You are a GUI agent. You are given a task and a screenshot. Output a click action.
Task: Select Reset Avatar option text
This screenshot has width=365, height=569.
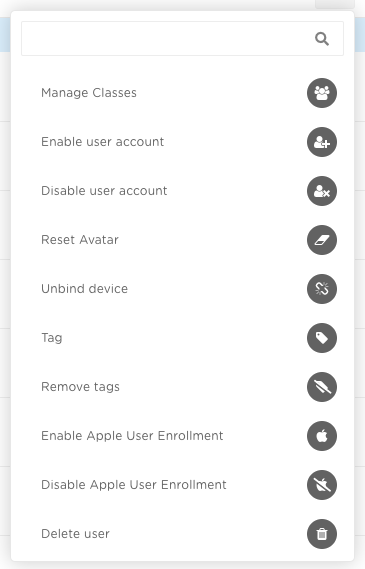click(x=80, y=240)
